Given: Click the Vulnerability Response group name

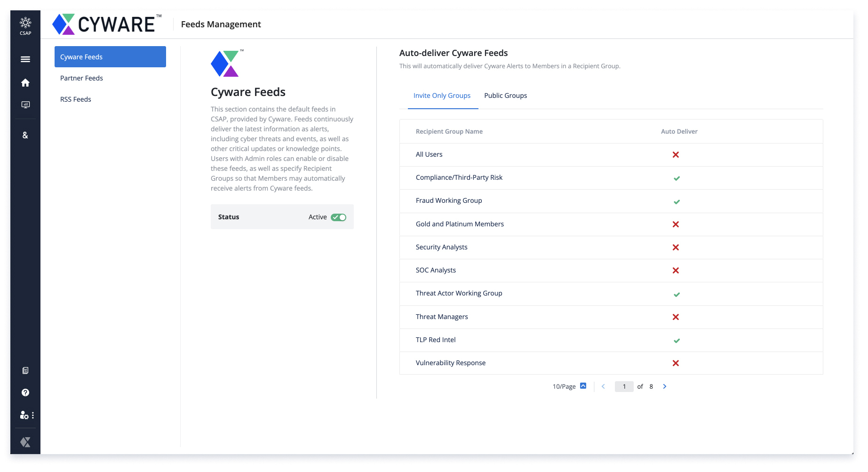Looking at the screenshot, I should click(x=451, y=363).
